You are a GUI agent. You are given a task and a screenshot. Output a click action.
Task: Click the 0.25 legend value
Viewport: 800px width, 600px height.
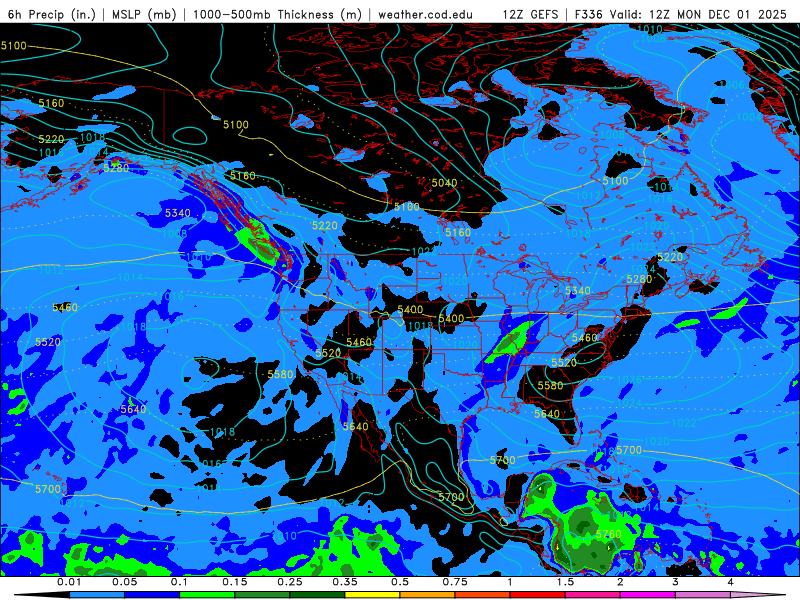click(x=290, y=582)
